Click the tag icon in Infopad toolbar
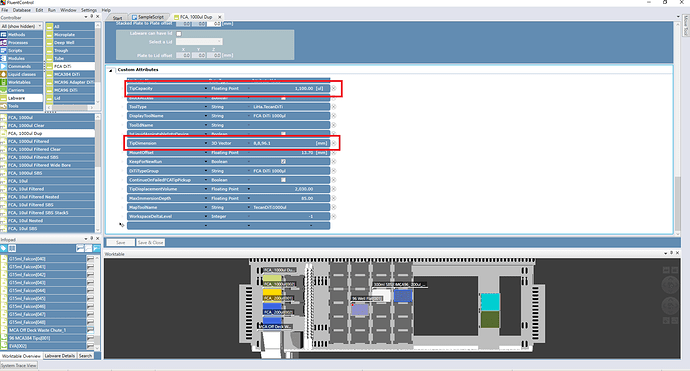The image size is (690, 371). (4, 249)
